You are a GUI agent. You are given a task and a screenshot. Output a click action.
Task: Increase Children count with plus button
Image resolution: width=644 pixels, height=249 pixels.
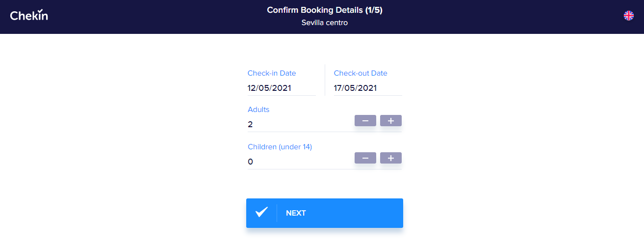[x=391, y=158]
